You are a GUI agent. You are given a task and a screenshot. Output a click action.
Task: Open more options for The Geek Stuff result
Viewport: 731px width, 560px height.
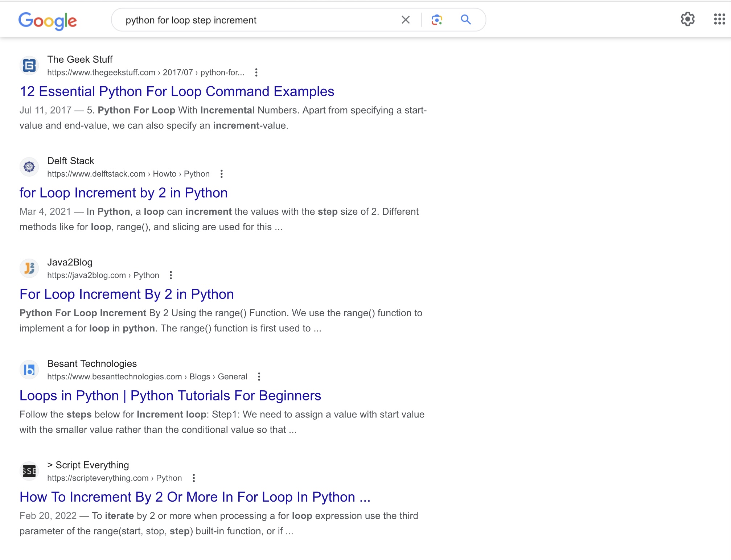pyautogui.click(x=256, y=73)
